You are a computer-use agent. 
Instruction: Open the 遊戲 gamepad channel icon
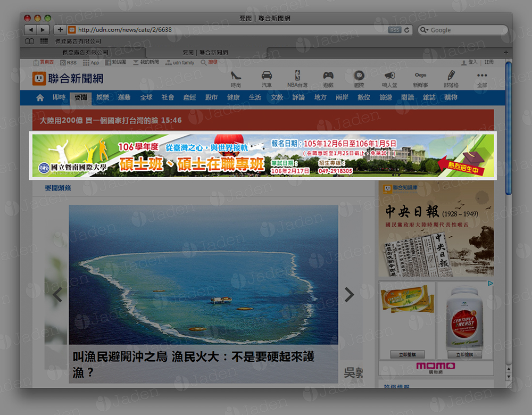[x=328, y=79]
